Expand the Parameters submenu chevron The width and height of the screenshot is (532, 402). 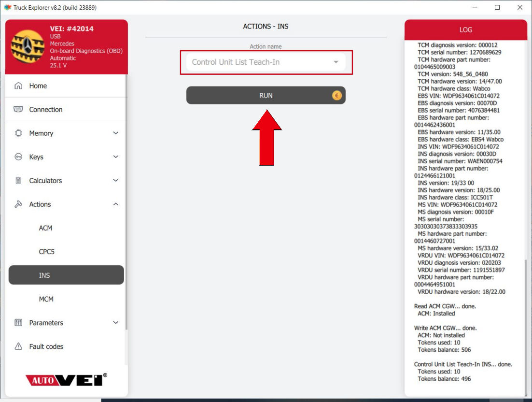(x=115, y=323)
